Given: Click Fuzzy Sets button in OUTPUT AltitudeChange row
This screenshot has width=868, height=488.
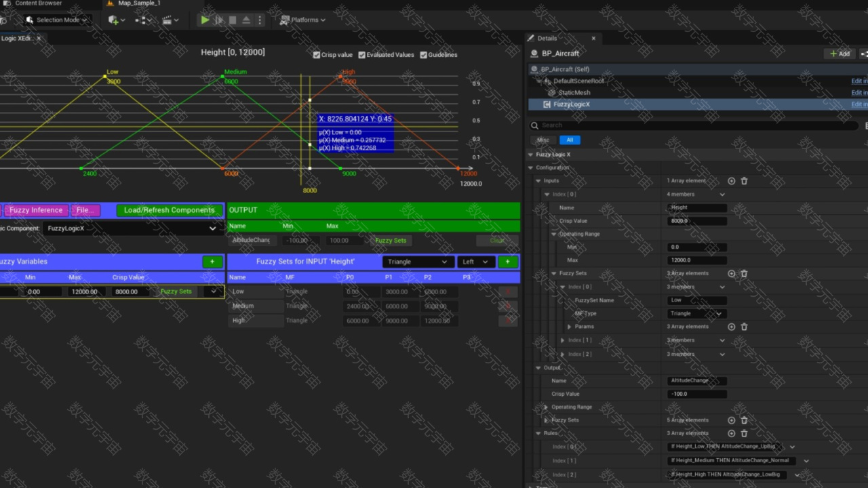Looking at the screenshot, I should tap(391, 241).
